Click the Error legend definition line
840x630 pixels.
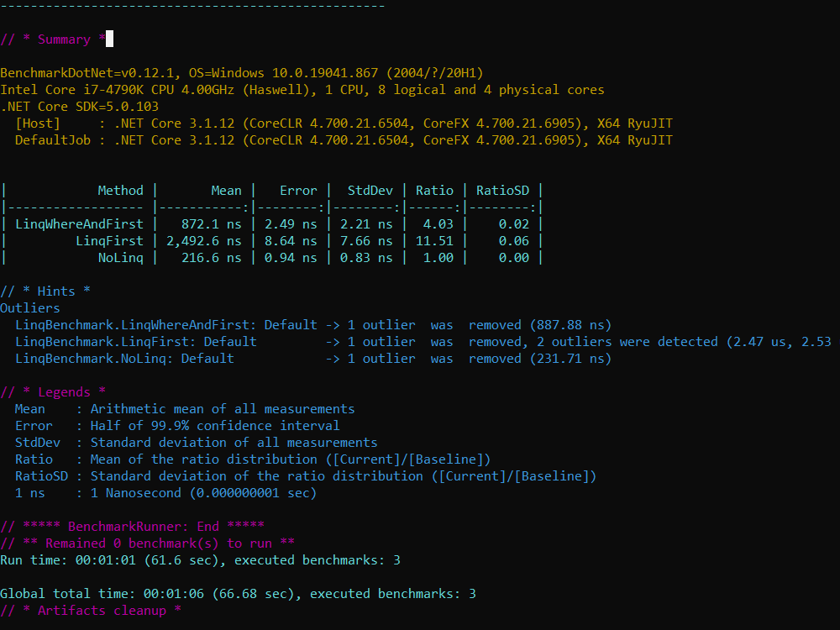click(x=176, y=426)
